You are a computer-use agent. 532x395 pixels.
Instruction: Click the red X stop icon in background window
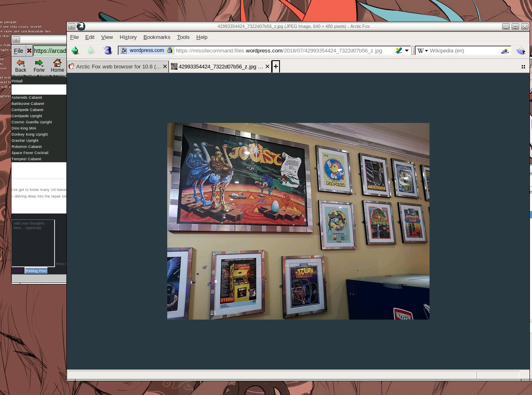[29, 51]
